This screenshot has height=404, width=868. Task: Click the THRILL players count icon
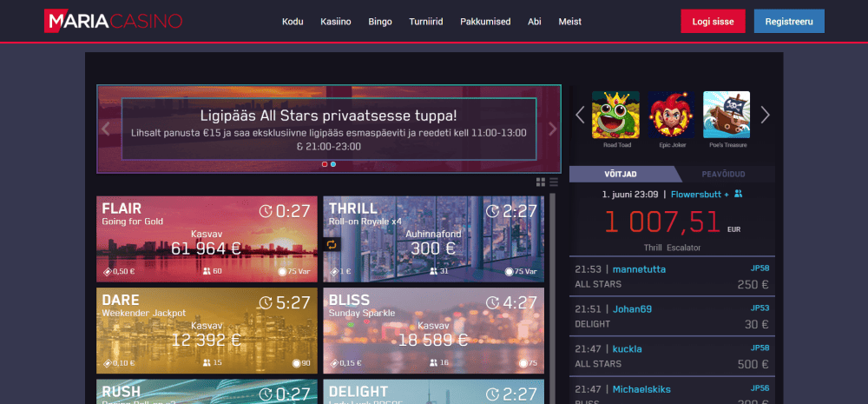[x=434, y=272]
